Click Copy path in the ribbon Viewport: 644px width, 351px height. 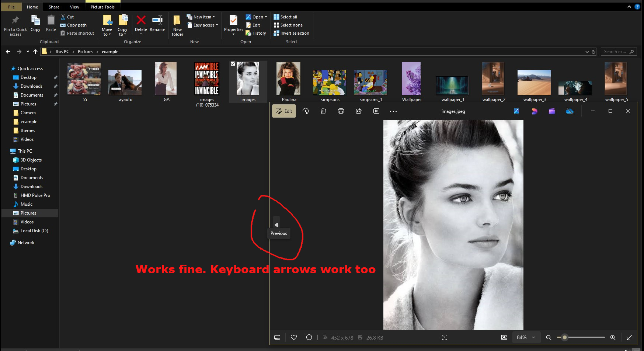coord(74,25)
